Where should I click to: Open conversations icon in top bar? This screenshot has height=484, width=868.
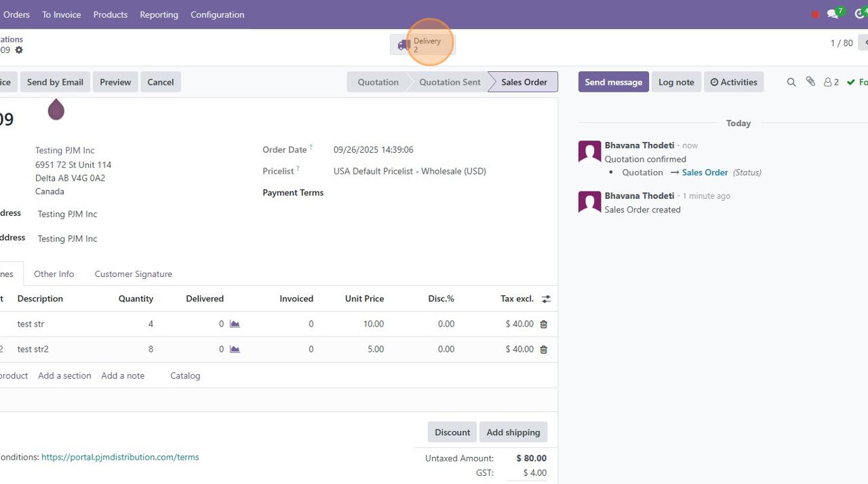click(x=833, y=14)
